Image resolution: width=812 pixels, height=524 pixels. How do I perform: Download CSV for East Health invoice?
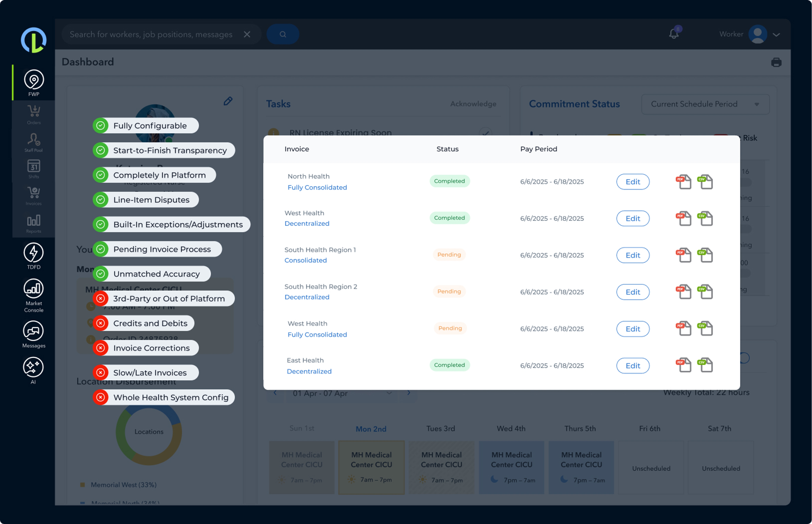(x=705, y=365)
